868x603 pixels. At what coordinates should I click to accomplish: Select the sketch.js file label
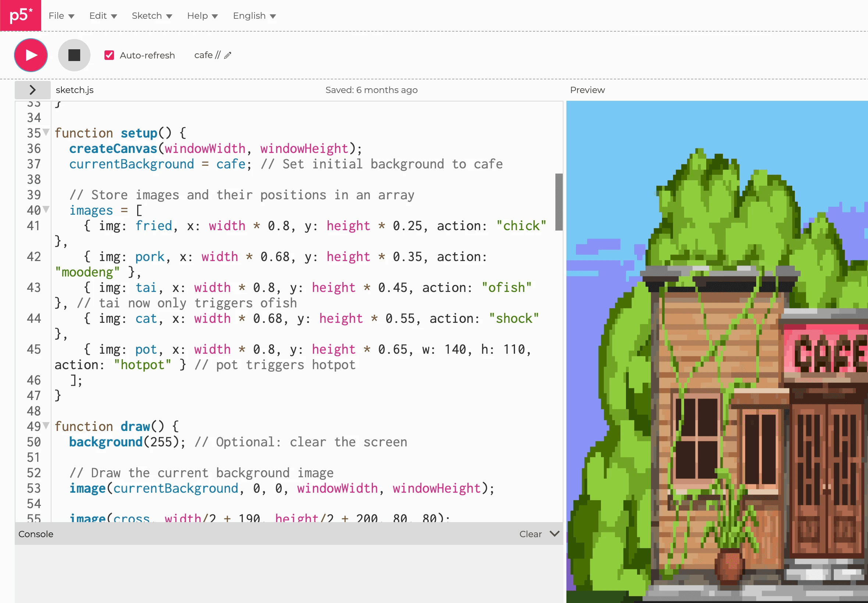[x=74, y=90]
